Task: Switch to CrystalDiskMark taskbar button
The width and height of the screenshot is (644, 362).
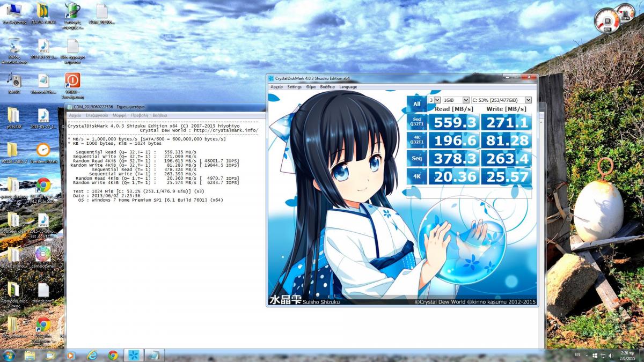Action: [x=133, y=355]
